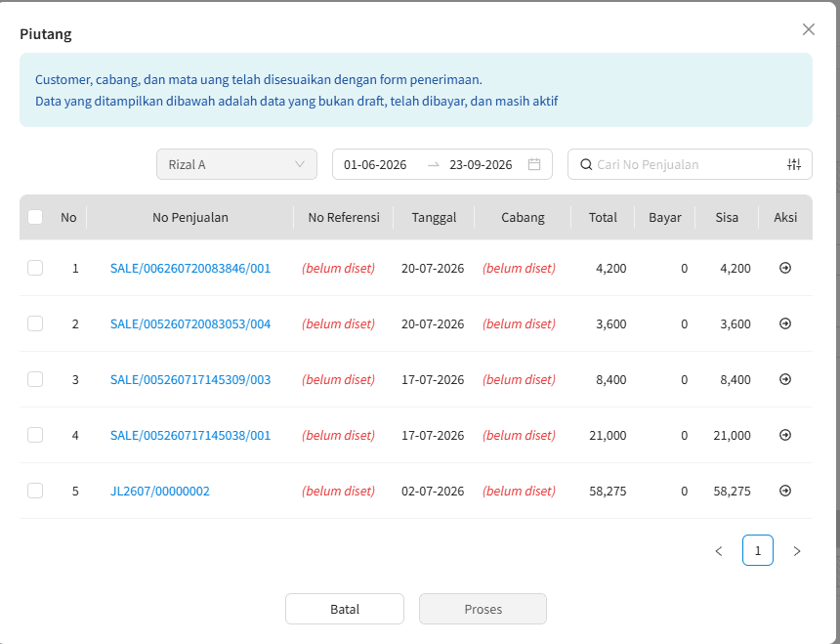The image size is (840, 644).
Task: Select page 1 in pagination
Action: click(x=758, y=550)
